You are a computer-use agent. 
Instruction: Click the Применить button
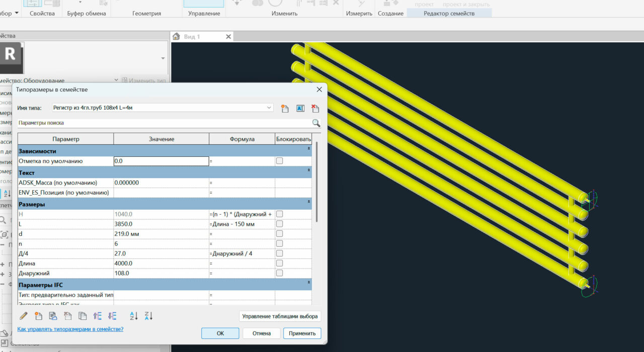coord(302,333)
